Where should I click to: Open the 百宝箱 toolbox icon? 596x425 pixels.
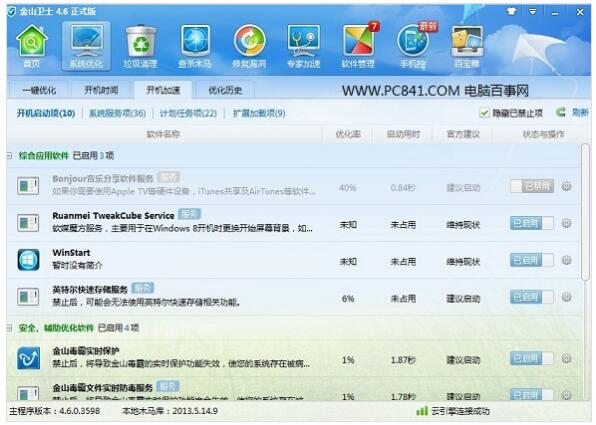click(467, 46)
